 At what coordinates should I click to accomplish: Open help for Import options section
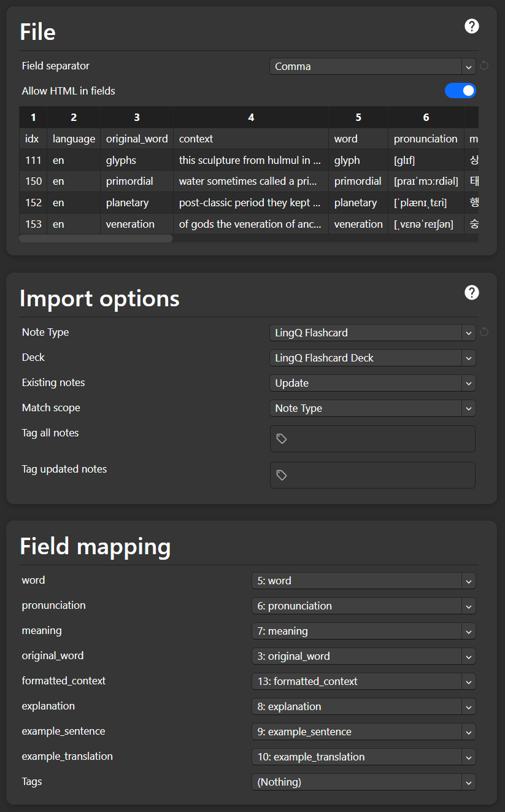coord(471,293)
